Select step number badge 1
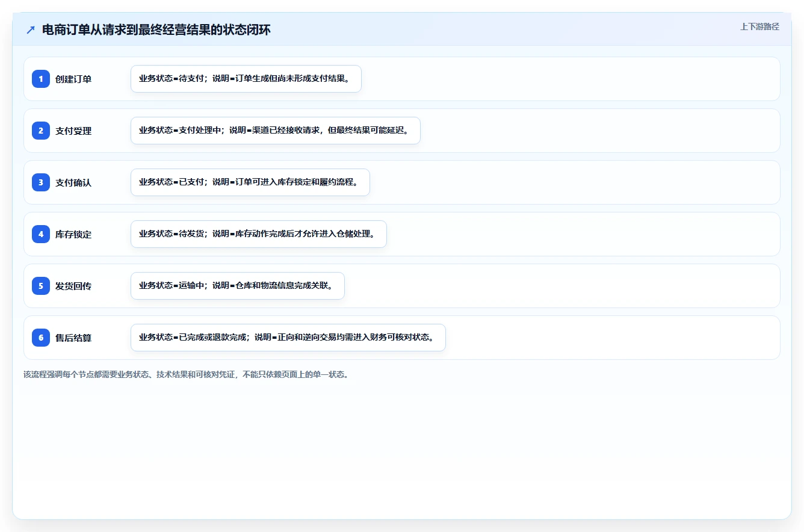804x532 pixels. 41,79
